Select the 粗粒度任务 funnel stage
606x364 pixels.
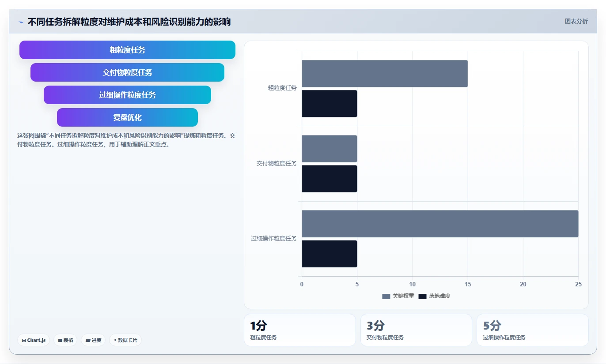point(127,50)
